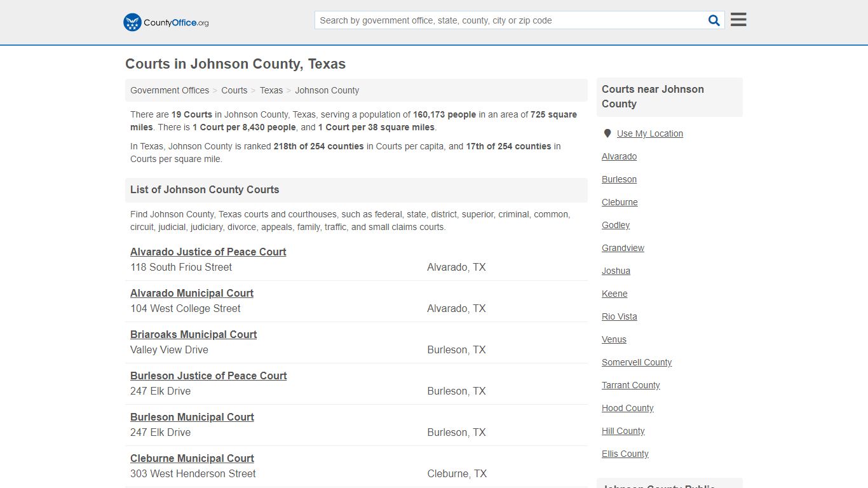Screen dimensions: 868x488
Task: Open the hamburger navigation menu
Action: click(738, 19)
